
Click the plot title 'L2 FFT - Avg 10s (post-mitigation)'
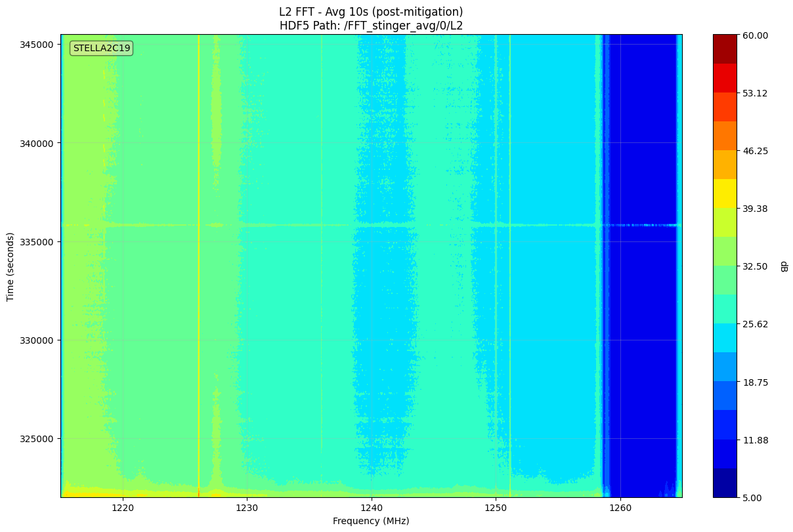(x=371, y=12)
